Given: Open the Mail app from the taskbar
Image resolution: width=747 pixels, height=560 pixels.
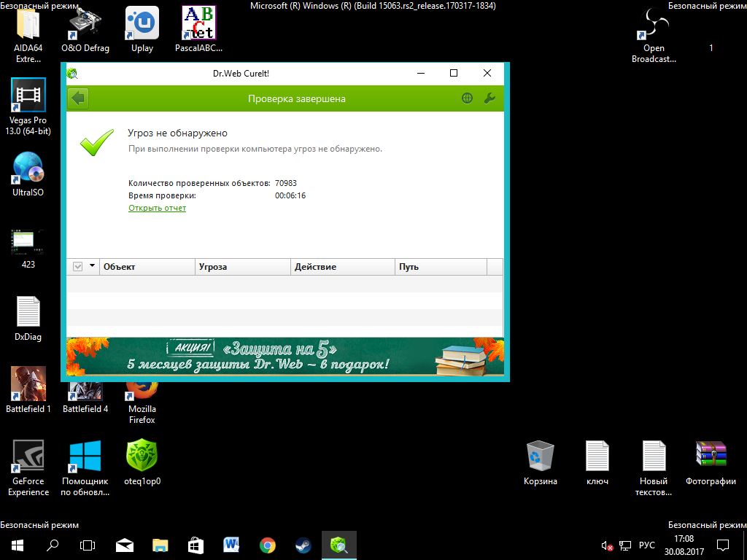Looking at the screenshot, I should (124, 545).
